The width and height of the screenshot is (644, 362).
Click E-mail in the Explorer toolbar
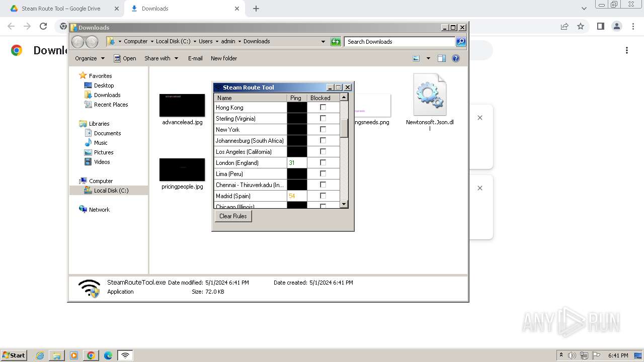point(195,58)
